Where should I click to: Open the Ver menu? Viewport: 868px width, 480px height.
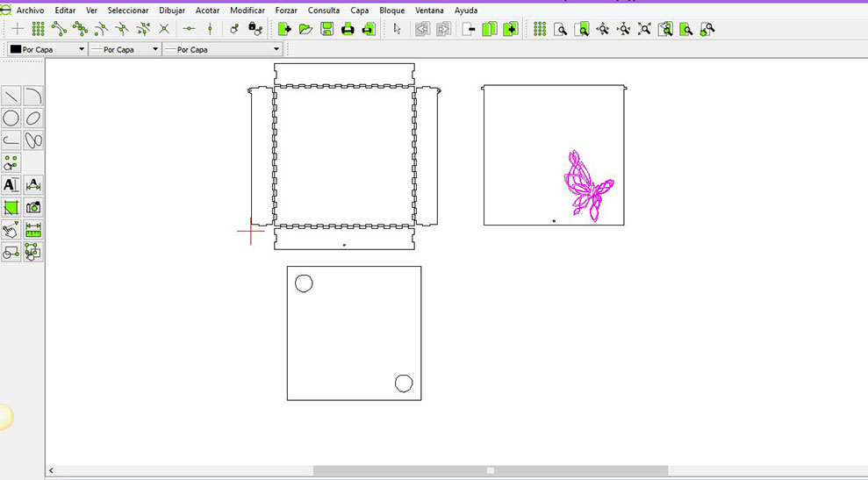(91, 10)
